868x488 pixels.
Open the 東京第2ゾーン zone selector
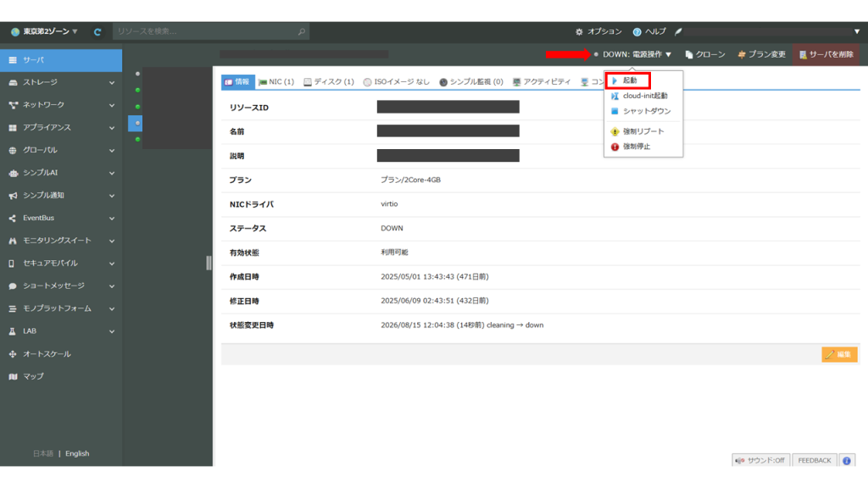click(44, 31)
